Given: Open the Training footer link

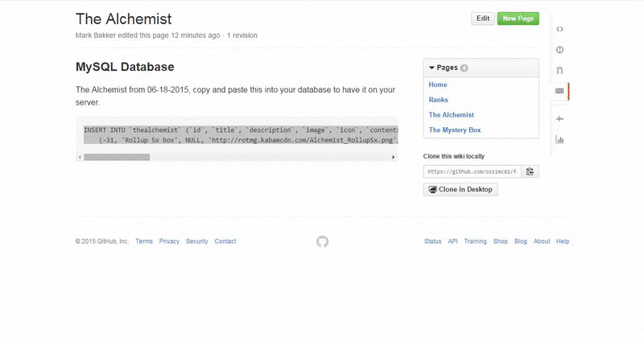Looking at the screenshot, I should (475, 242).
